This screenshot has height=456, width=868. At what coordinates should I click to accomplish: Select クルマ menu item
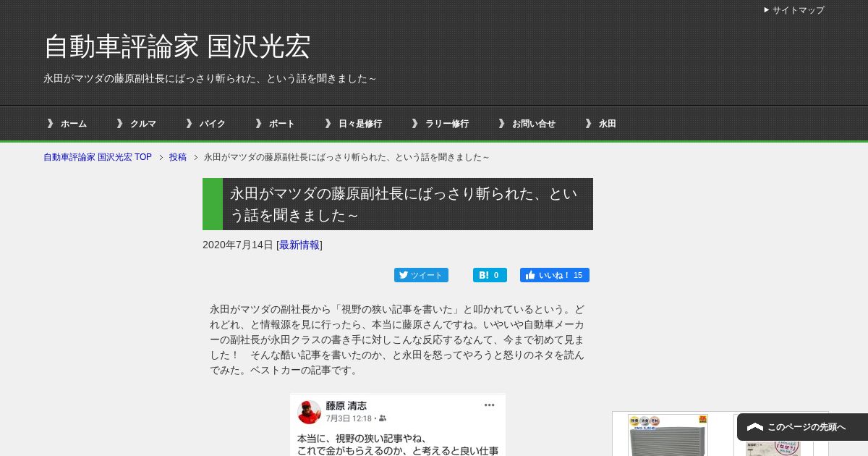[x=143, y=124]
